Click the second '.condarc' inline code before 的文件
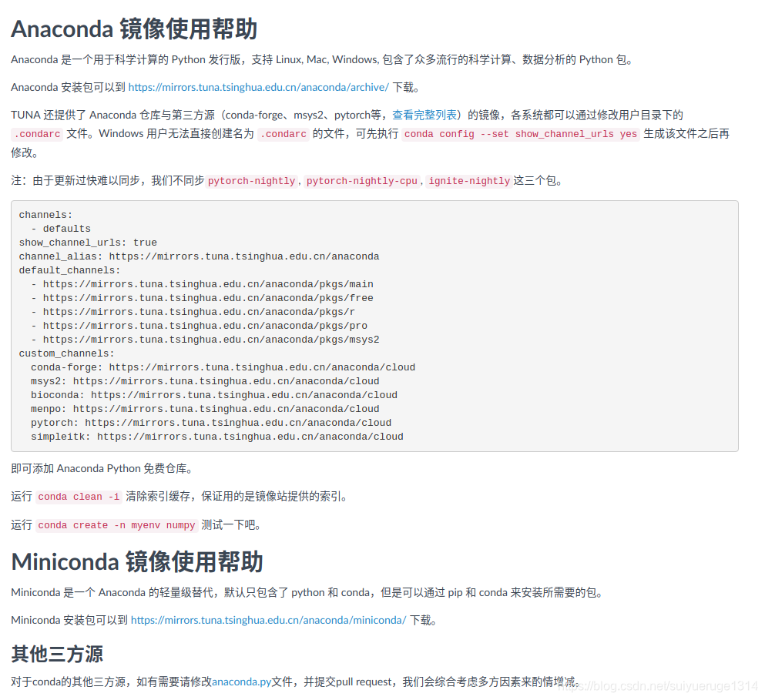This screenshot has width=765, height=700. click(284, 134)
